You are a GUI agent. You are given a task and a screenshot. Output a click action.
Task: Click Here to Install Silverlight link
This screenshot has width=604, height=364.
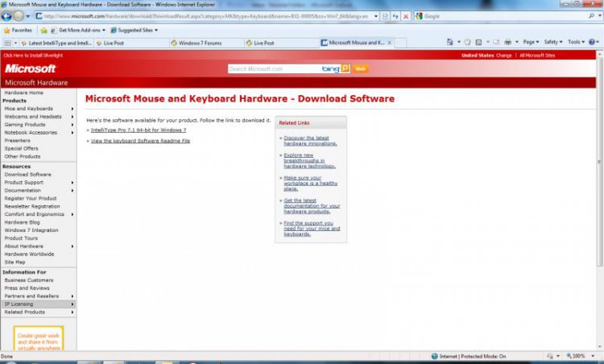point(33,56)
